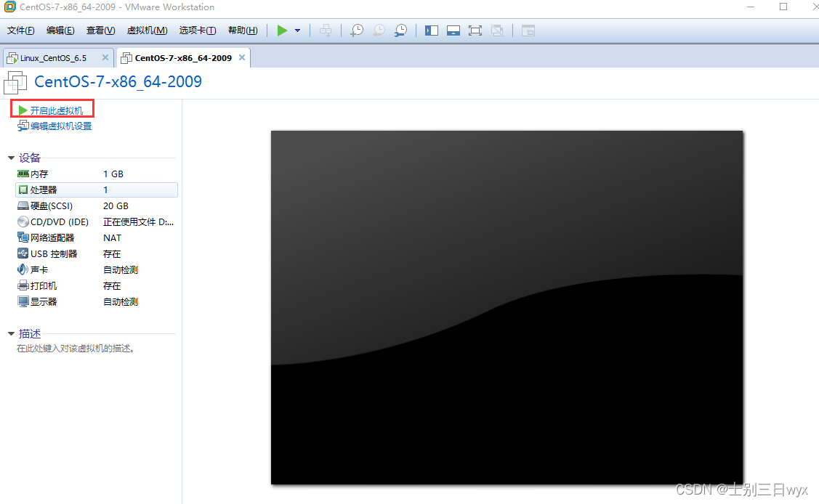Click the 1 GB memory value
This screenshot has height=504, width=819.
pos(113,174)
